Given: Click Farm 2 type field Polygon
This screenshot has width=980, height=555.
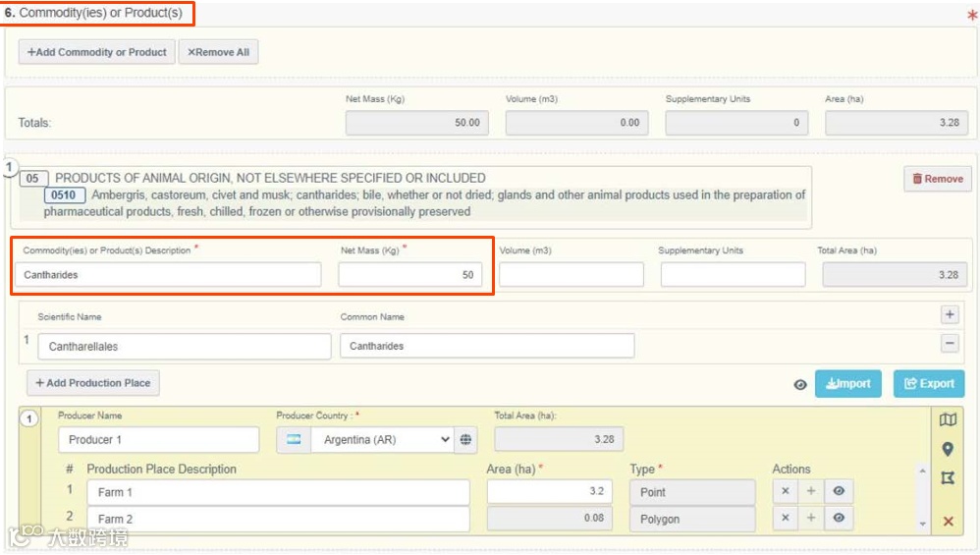Looking at the screenshot, I should pos(692,520).
